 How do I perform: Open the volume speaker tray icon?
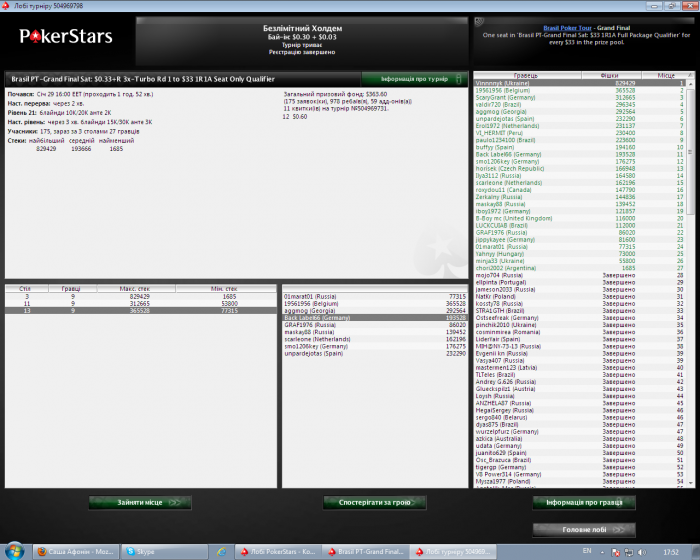(642, 552)
